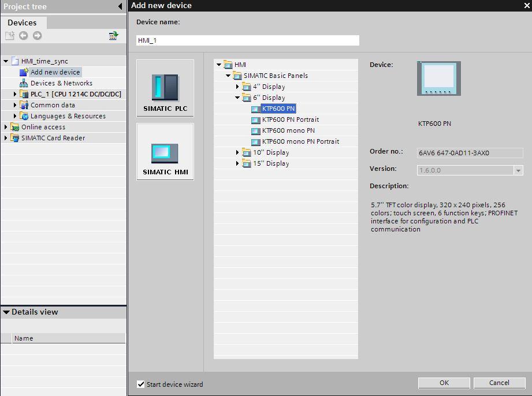Click the Languages & Resources globe icon
Screen dimensions: 532x396
pyautogui.click(x=24, y=116)
